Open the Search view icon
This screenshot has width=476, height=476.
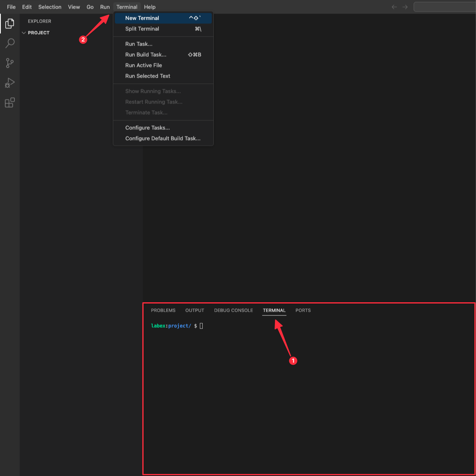[10, 43]
